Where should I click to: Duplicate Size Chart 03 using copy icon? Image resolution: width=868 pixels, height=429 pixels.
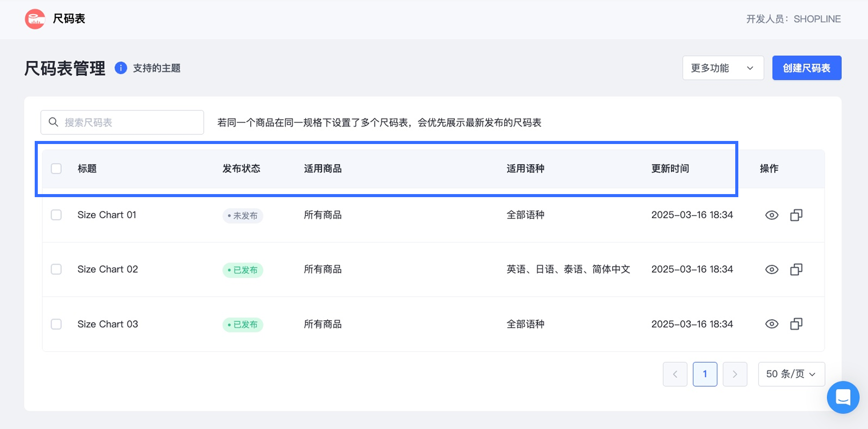(x=796, y=324)
